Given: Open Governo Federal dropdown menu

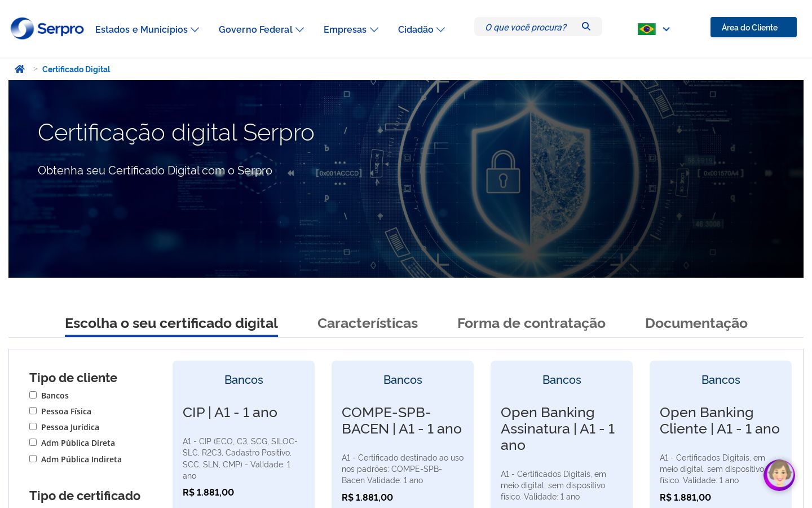Looking at the screenshot, I should pos(261,29).
